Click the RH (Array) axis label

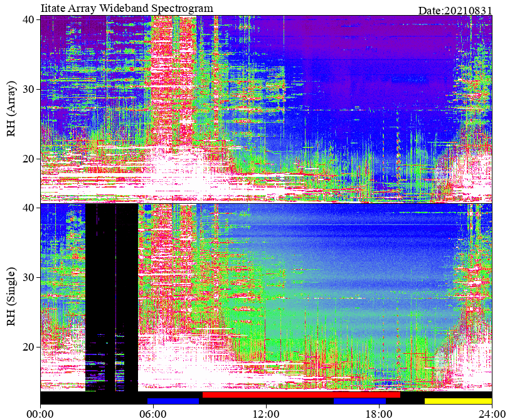coord(11,109)
